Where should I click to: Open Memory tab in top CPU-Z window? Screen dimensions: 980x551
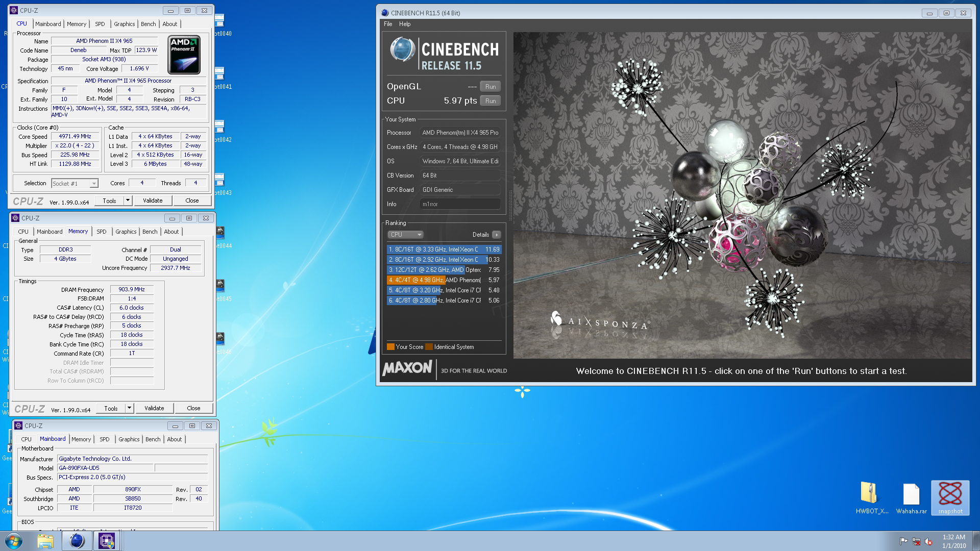77,24
